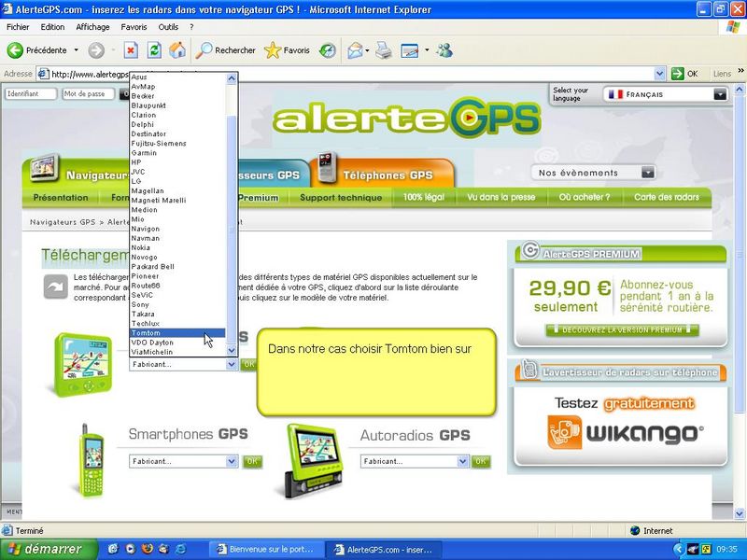Click the edit page toolbar icon
Screen dimensions: 747x560
(x=409, y=50)
